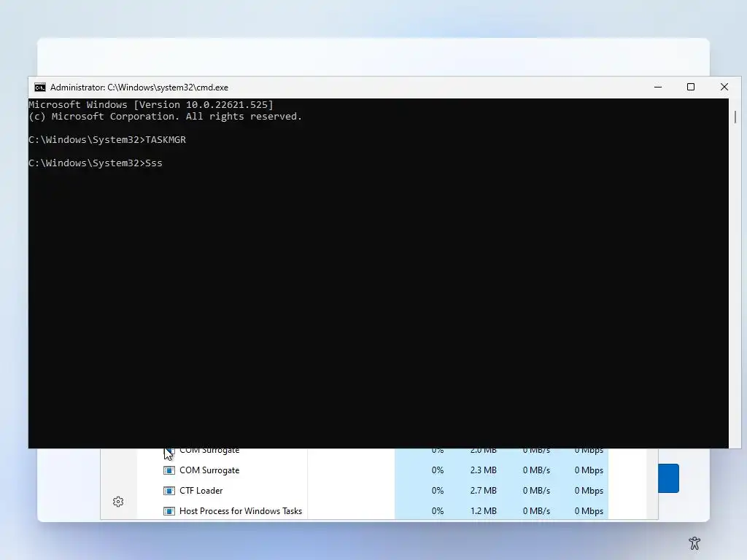Click the 2.7 MB memory value

pyautogui.click(x=483, y=491)
